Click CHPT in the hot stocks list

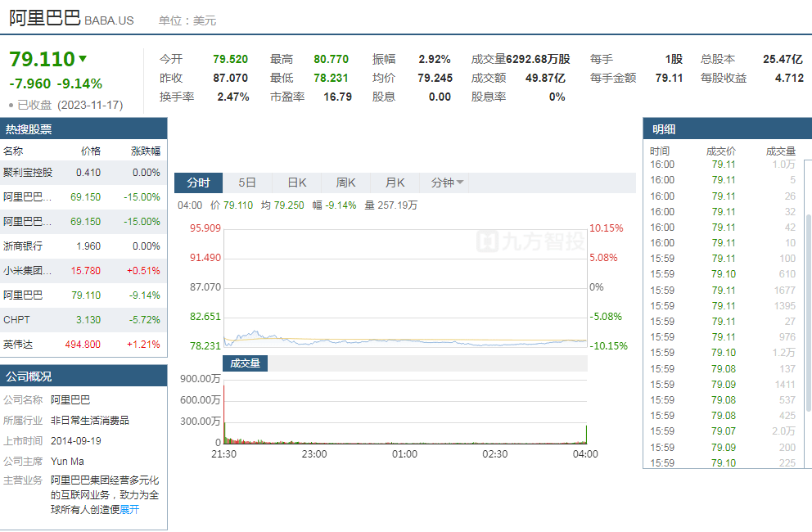pyautogui.click(x=16, y=320)
